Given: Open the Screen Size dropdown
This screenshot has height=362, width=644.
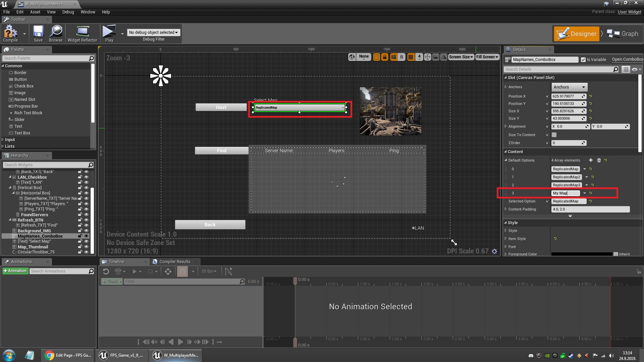Looking at the screenshot, I should pyautogui.click(x=461, y=57).
